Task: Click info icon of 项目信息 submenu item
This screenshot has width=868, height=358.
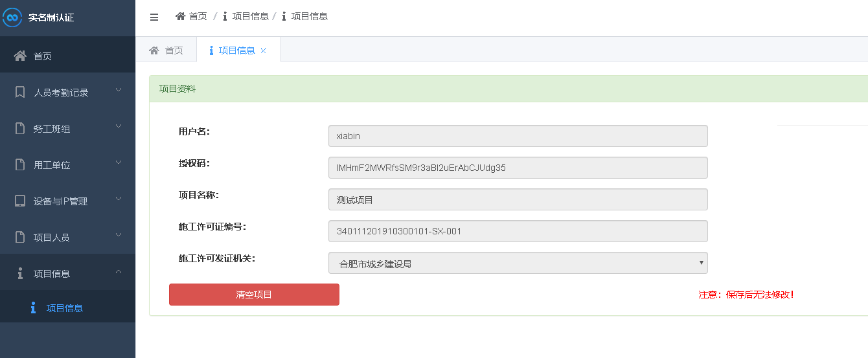Action: pyautogui.click(x=33, y=308)
